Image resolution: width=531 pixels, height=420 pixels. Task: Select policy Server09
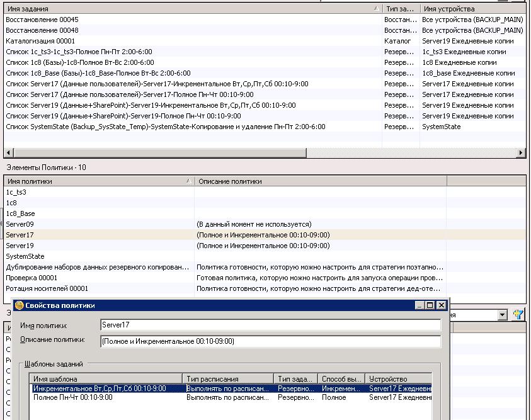point(20,224)
